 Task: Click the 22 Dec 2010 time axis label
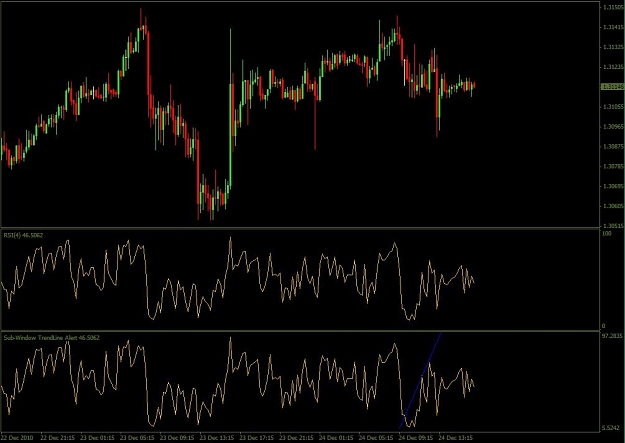(x=17, y=438)
